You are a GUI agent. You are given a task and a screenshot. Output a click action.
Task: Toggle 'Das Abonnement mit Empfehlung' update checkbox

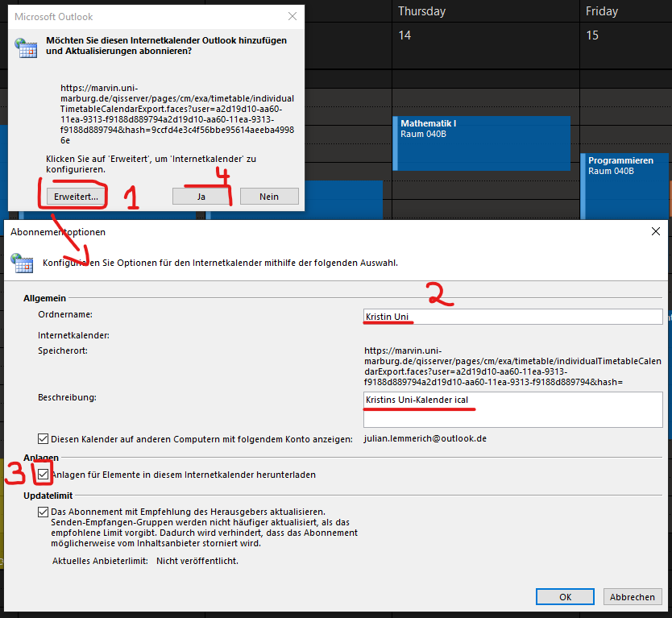pyautogui.click(x=43, y=512)
